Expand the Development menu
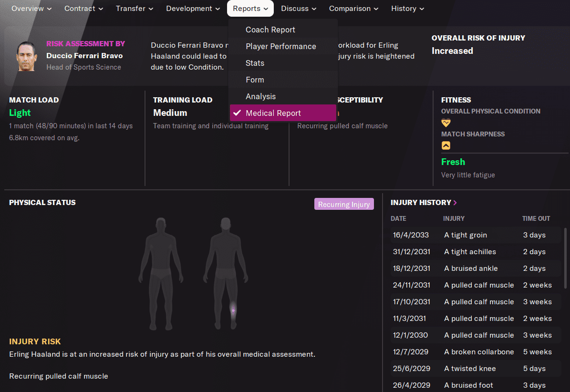 point(193,9)
